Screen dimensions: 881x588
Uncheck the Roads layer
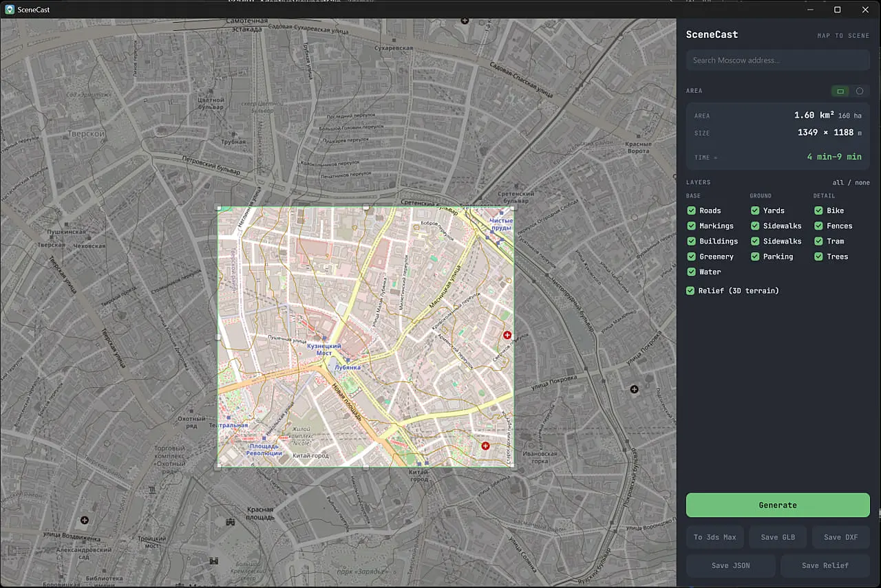(691, 210)
